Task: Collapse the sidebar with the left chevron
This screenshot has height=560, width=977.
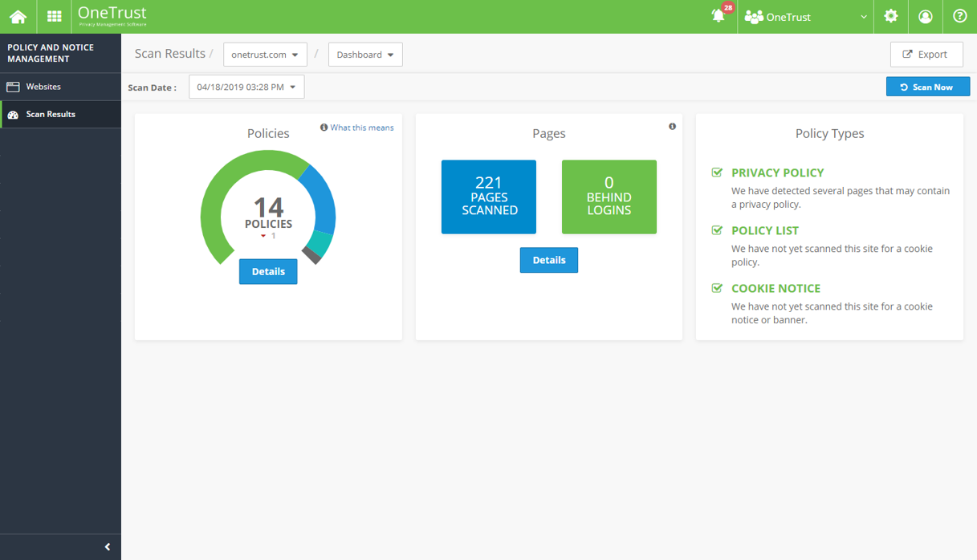Action: 108,547
